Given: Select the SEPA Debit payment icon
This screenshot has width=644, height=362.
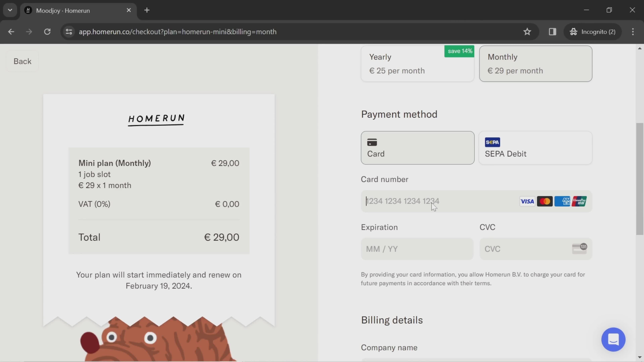Looking at the screenshot, I should 492,142.
